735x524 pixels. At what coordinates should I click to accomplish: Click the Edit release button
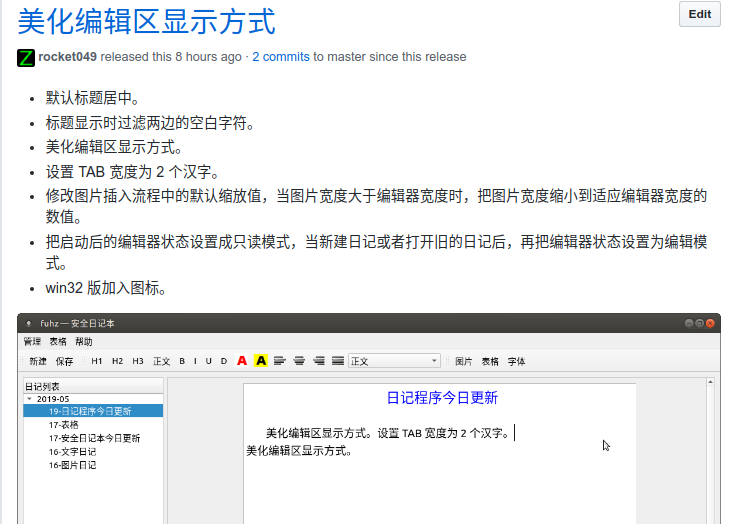[x=699, y=15]
